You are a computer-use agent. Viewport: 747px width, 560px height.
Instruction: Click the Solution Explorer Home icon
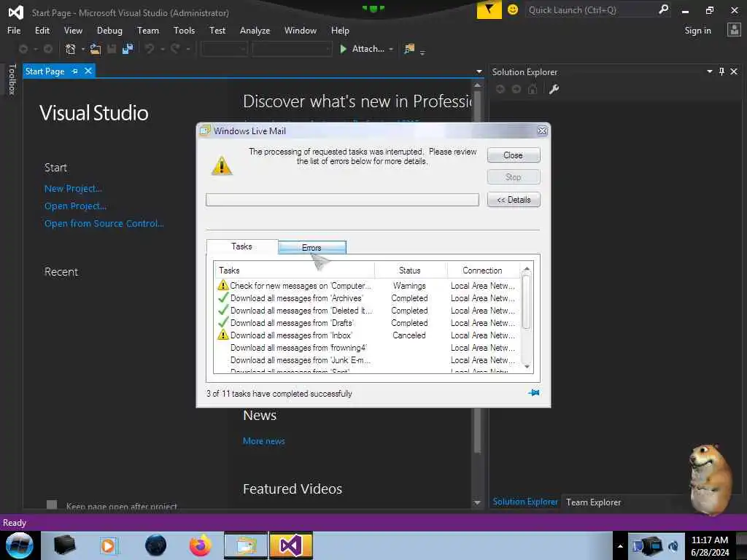[533, 89]
